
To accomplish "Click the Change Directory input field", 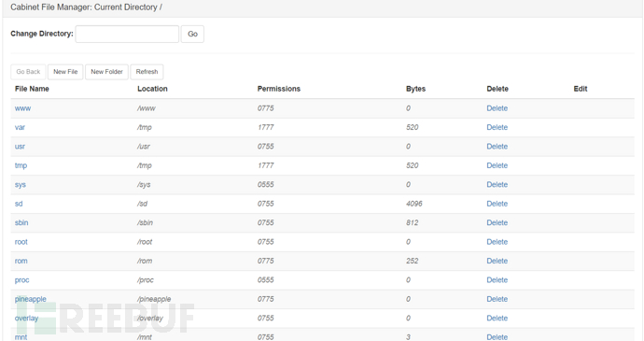I will (127, 35).
